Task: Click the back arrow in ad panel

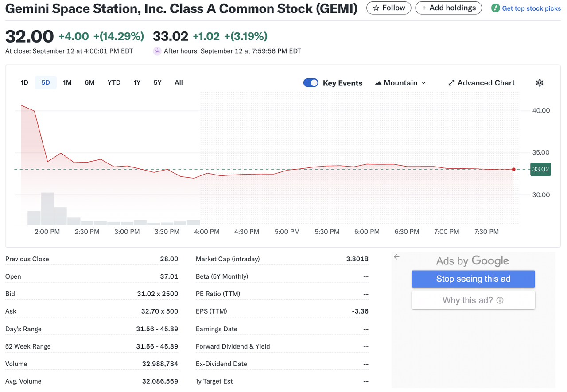Action: pos(396,257)
